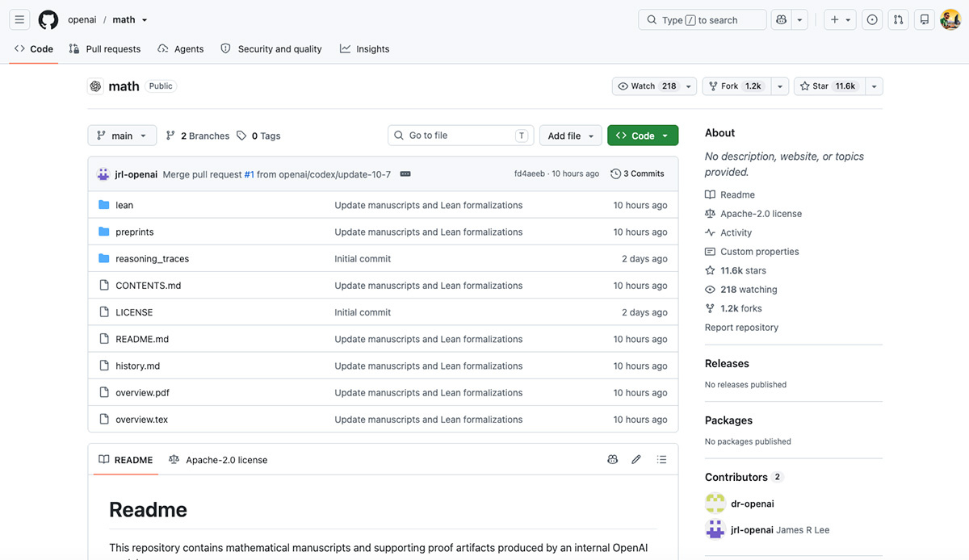Open the history.md file
The width and height of the screenshot is (969, 560).
tap(137, 366)
